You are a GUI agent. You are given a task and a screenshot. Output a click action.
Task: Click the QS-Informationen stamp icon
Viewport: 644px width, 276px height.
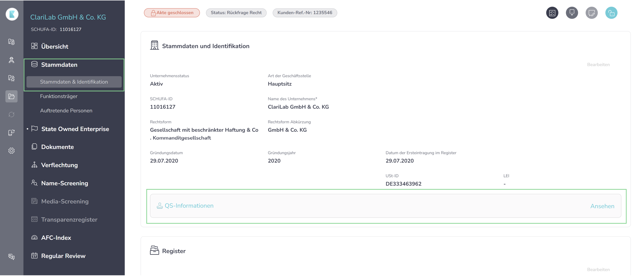click(160, 206)
